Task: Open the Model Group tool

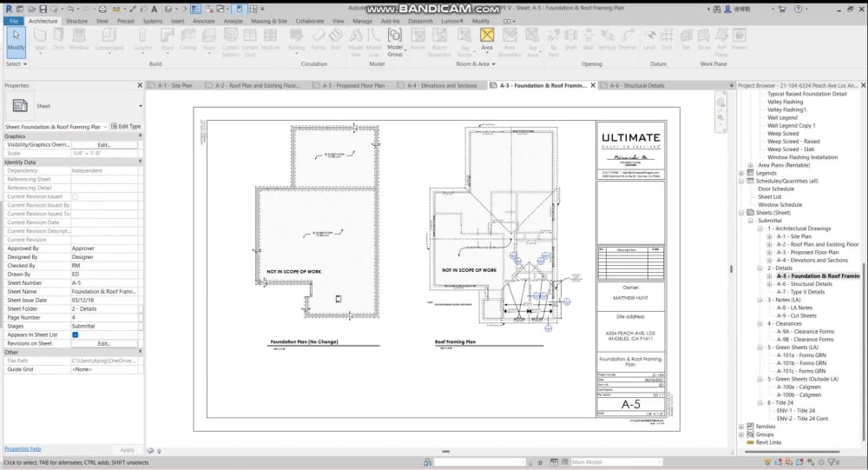Action: (x=395, y=43)
